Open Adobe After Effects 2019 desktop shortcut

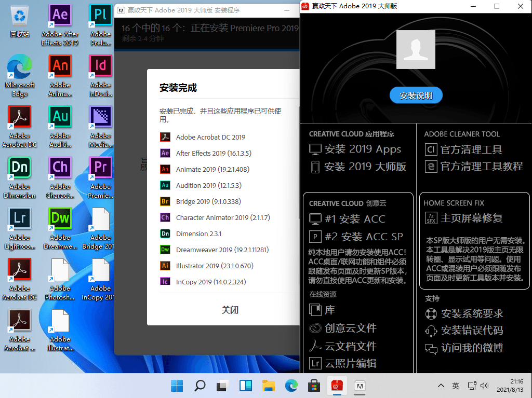60,25
